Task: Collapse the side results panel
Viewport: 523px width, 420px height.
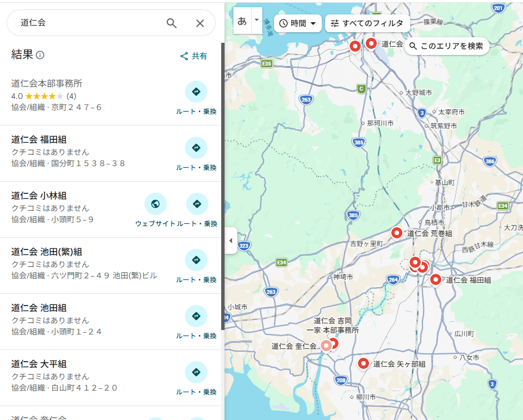Action: tap(231, 241)
